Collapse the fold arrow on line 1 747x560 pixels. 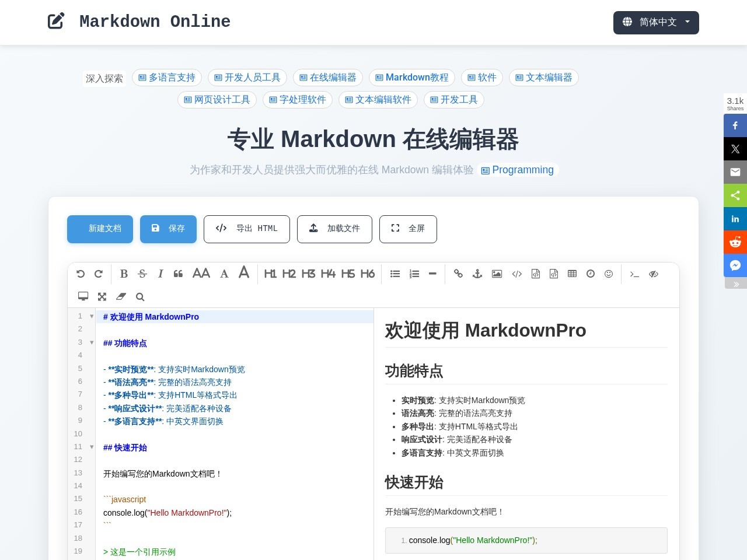(x=92, y=316)
